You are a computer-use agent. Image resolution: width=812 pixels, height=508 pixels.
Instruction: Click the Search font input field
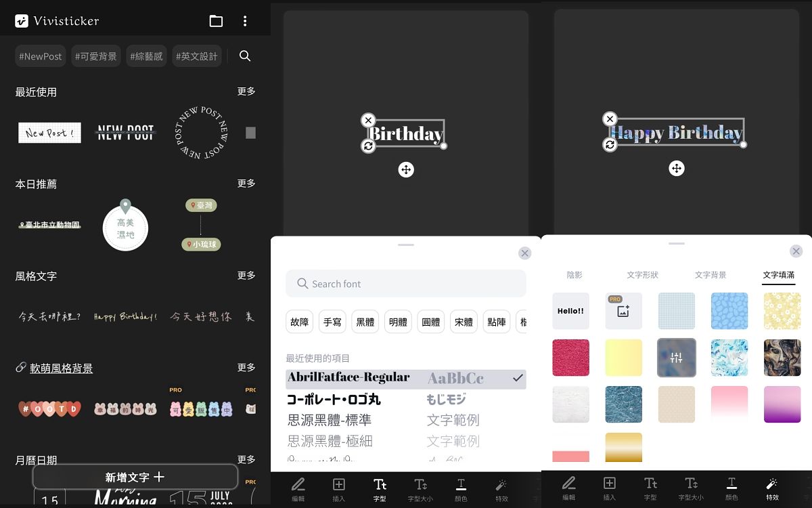[x=405, y=284]
